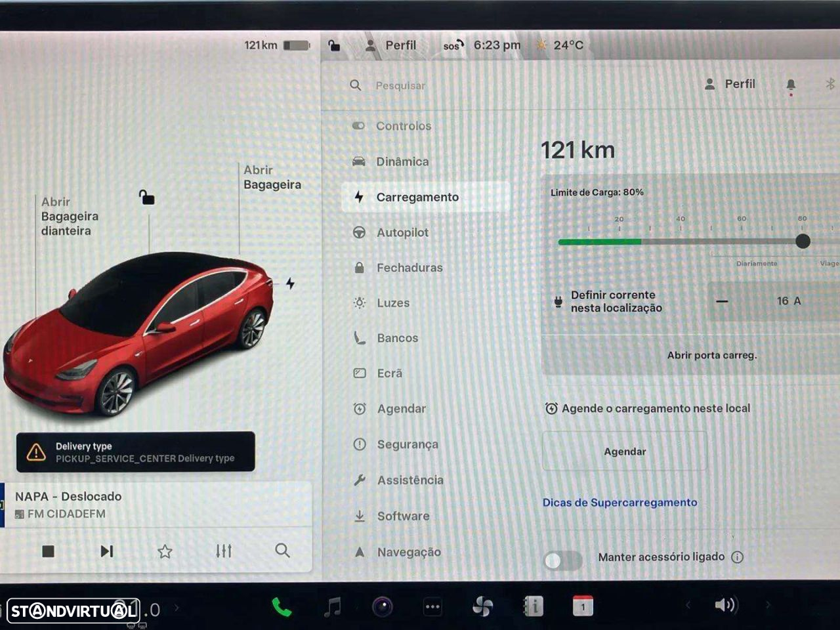The height and width of the screenshot is (630, 840).
Task: Open the owner's manual icon
Action: (x=533, y=606)
